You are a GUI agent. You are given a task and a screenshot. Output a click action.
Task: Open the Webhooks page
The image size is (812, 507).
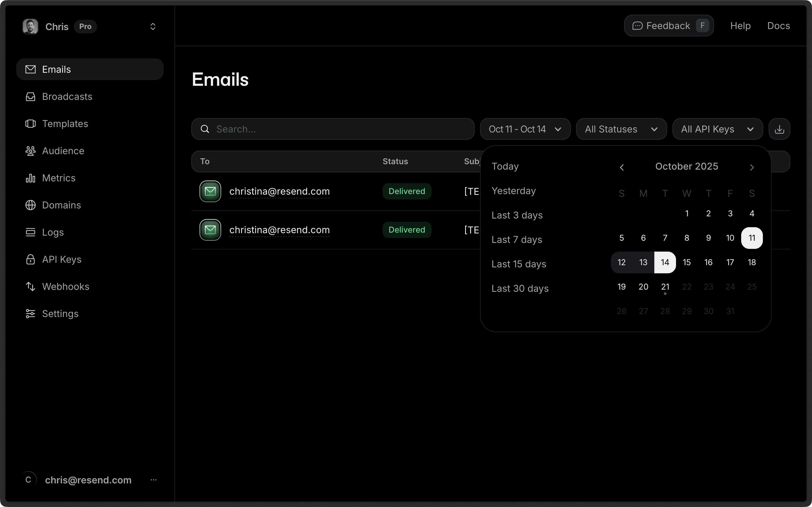65,287
